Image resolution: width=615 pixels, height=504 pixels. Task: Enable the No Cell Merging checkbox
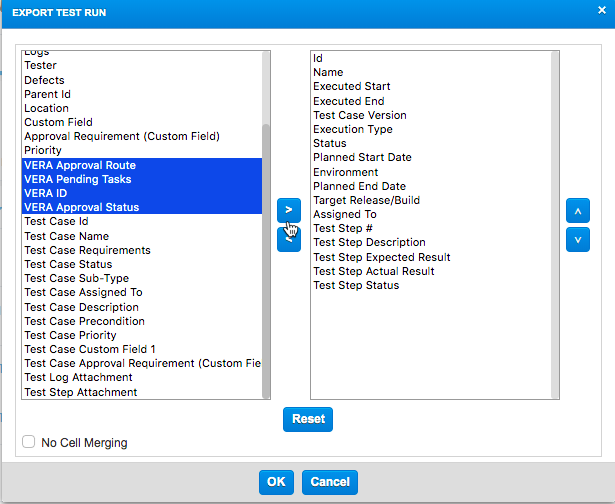pyautogui.click(x=29, y=442)
